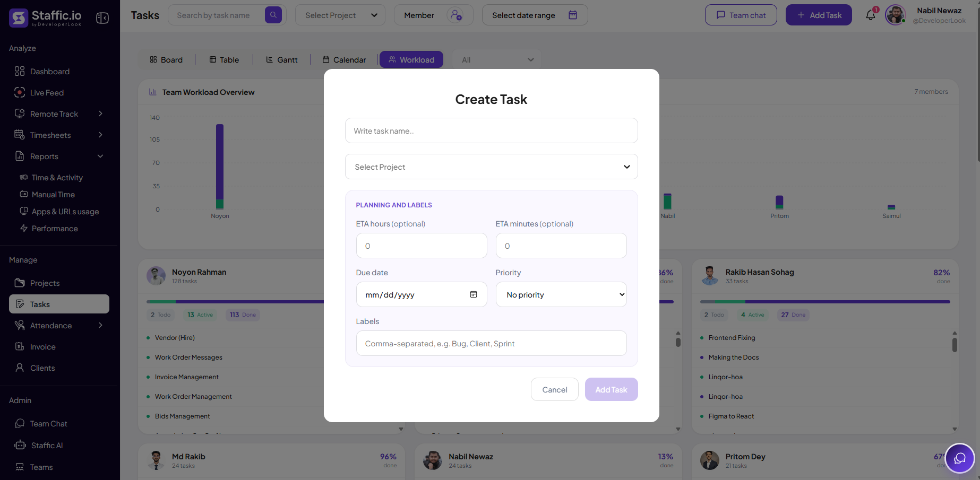980x480 pixels.
Task: Click the Due date input field
Action: click(x=422, y=294)
